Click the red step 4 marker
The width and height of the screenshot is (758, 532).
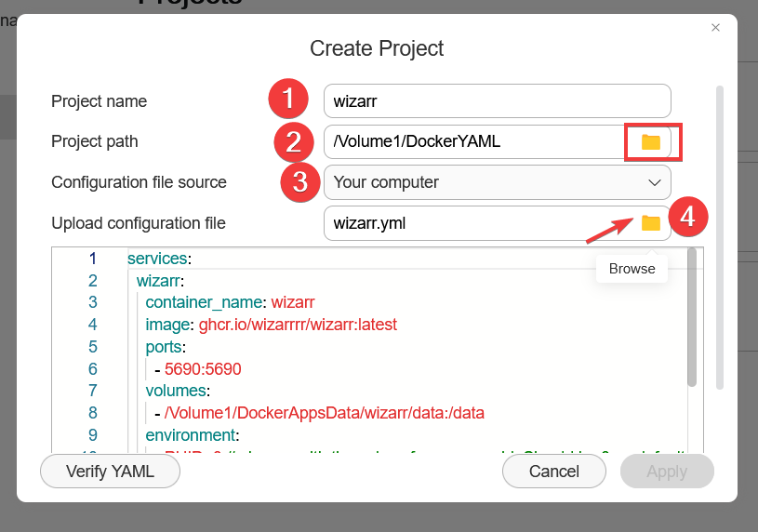click(x=688, y=219)
